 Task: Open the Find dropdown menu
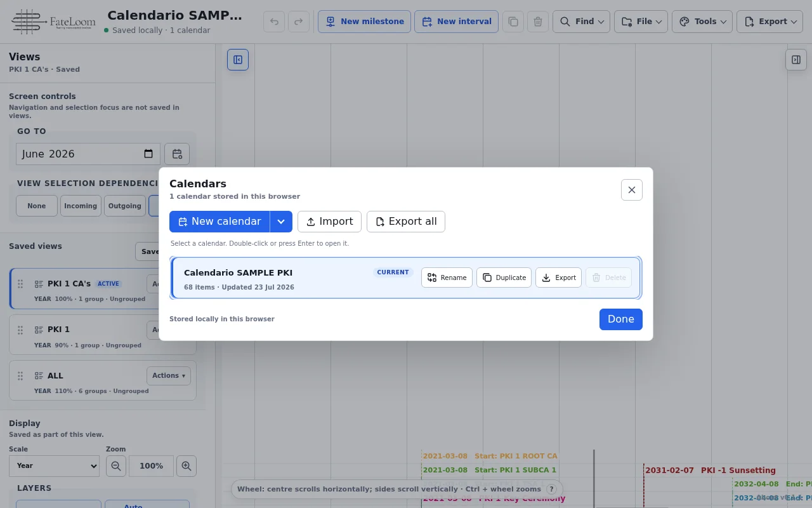click(x=582, y=22)
